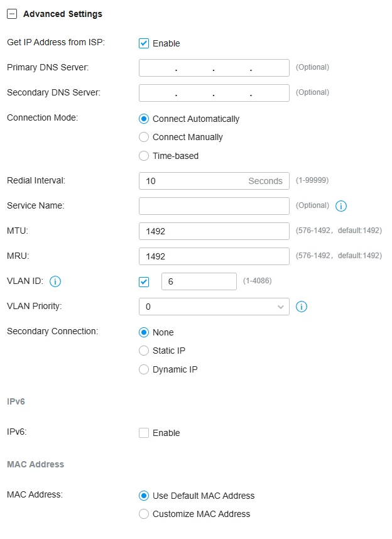Choose Use Default MAC Address
Viewport: 392px width, 539px height.
(x=144, y=496)
